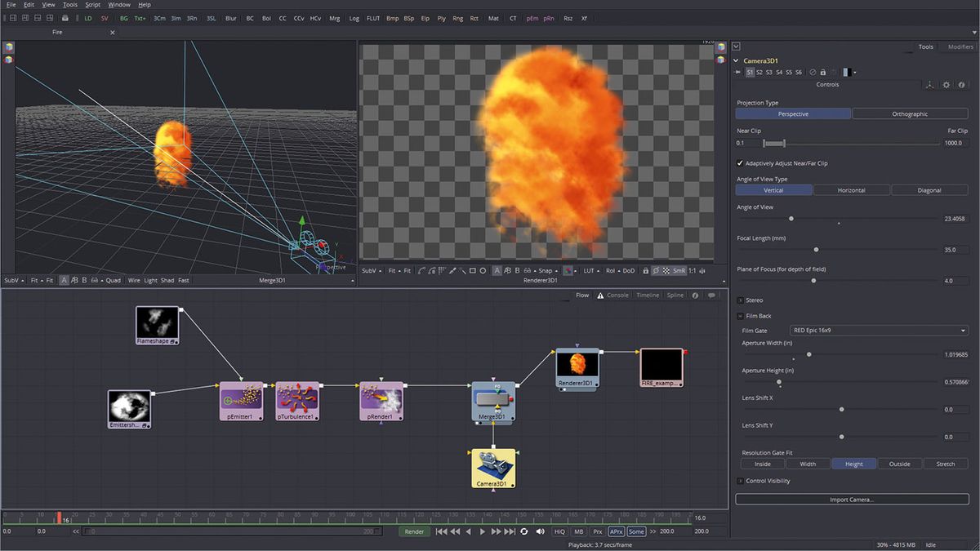Expand the Stereo section
The width and height of the screenshot is (980, 551).
(x=742, y=300)
